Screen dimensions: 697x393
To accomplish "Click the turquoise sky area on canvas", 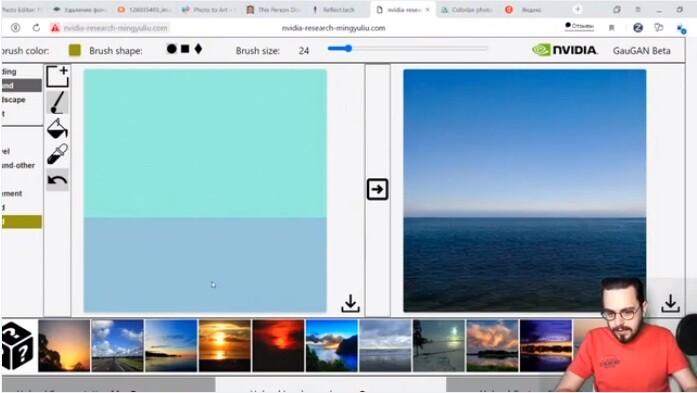I will [205, 143].
